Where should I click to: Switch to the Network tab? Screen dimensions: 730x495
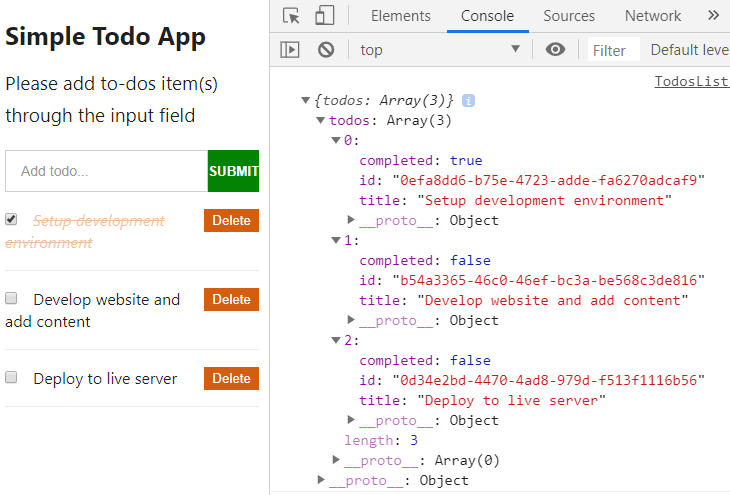[653, 16]
